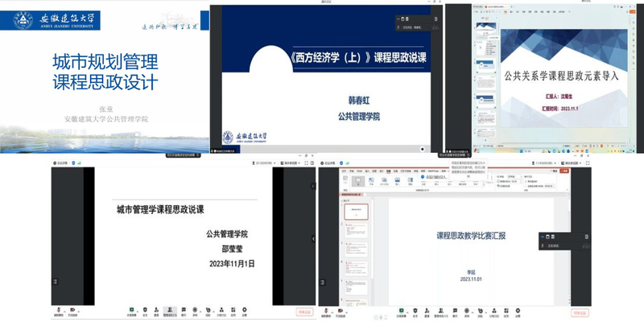Toggle video camera in 城市管理学 meeting window
The image size is (644, 322).
pos(74,309)
